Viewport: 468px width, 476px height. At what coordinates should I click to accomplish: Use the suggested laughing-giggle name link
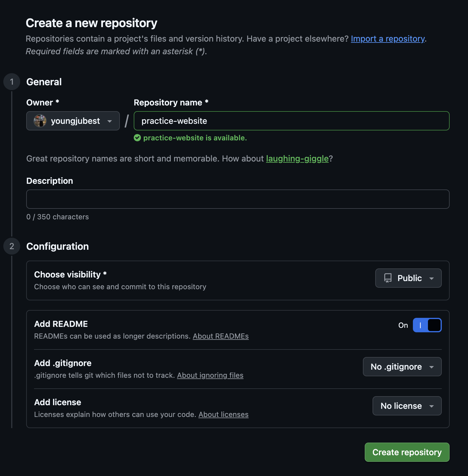(x=297, y=159)
